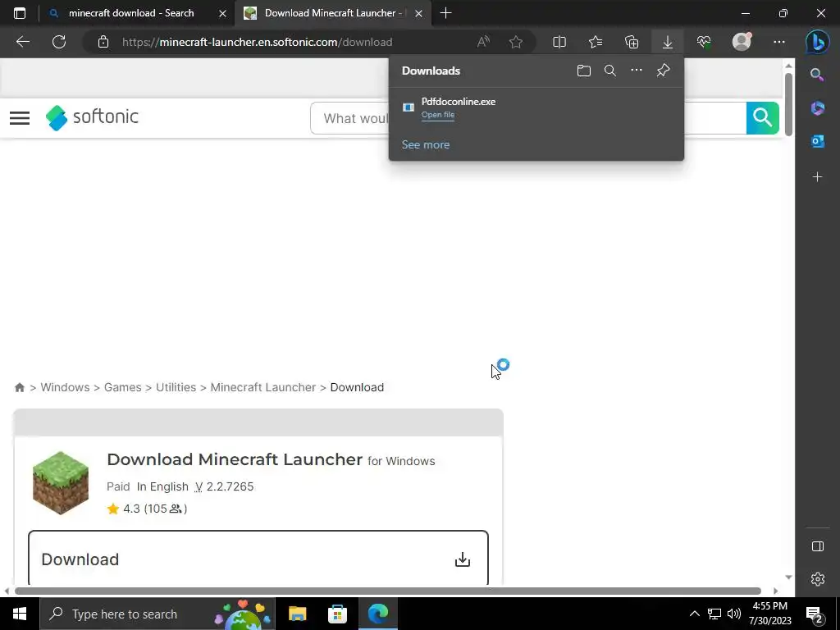Screen dimensions: 840x630
Task: Refresh the current page
Action: [x=59, y=42]
